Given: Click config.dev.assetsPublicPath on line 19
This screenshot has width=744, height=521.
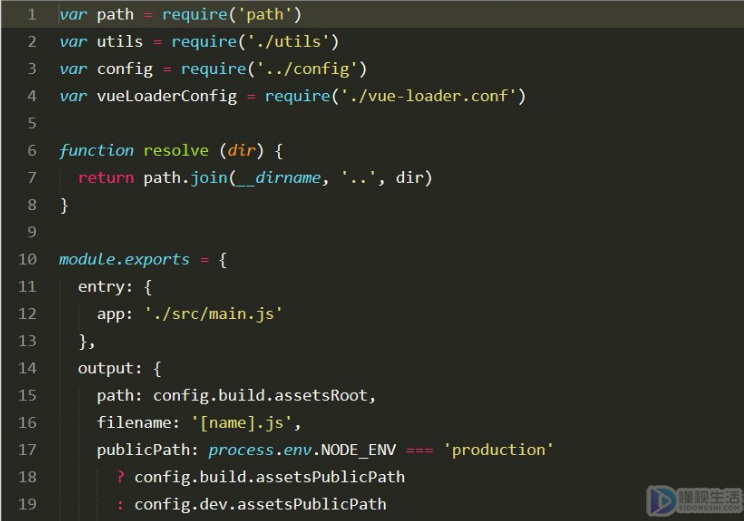Looking at the screenshot, I should [260, 504].
